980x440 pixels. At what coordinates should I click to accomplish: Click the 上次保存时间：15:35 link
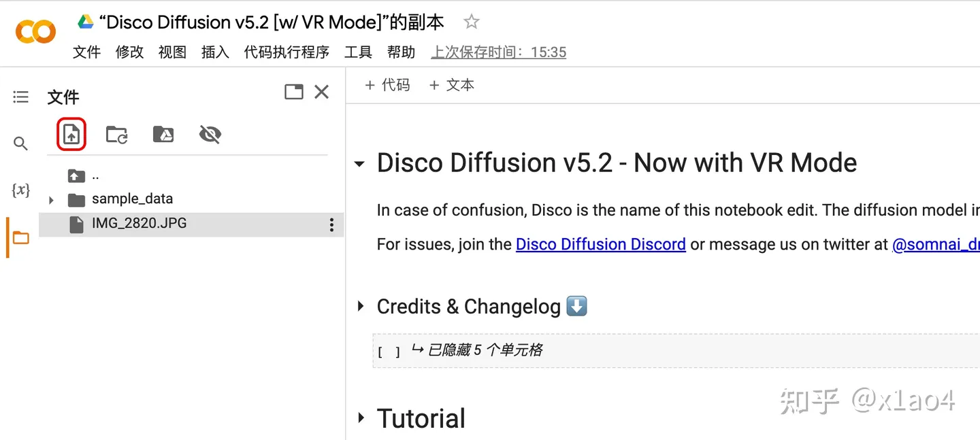[498, 52]
